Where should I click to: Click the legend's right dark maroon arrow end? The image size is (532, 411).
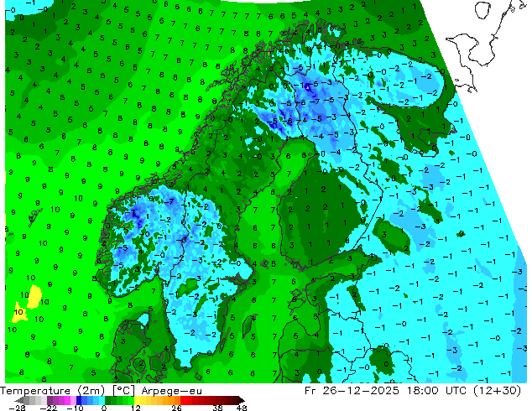click(241, 400)
